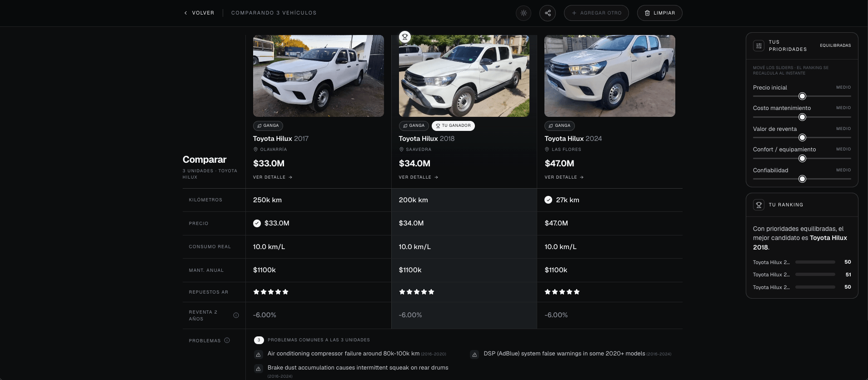Image resolution: width=868 pixels, height=380 pixels.
Task: Click the Reventa 2 años info icon
Action: coord(236,315)
